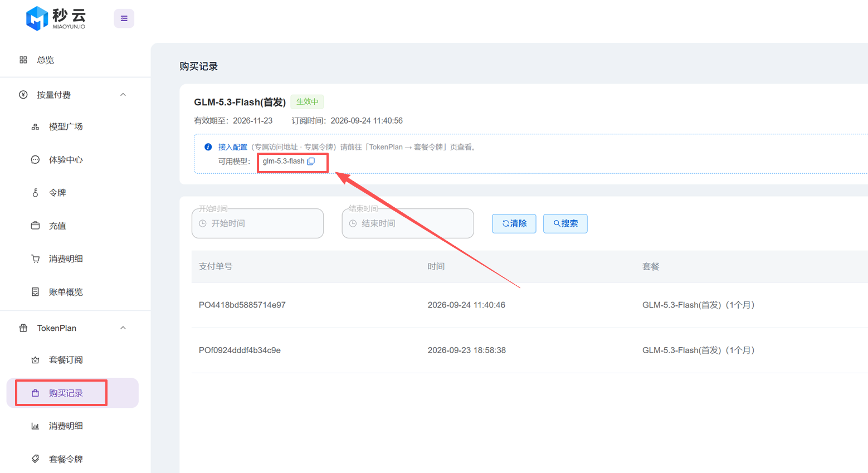Click the 生效中 status tag
This screenshot has height=473, width=868.
pos(307,102)
